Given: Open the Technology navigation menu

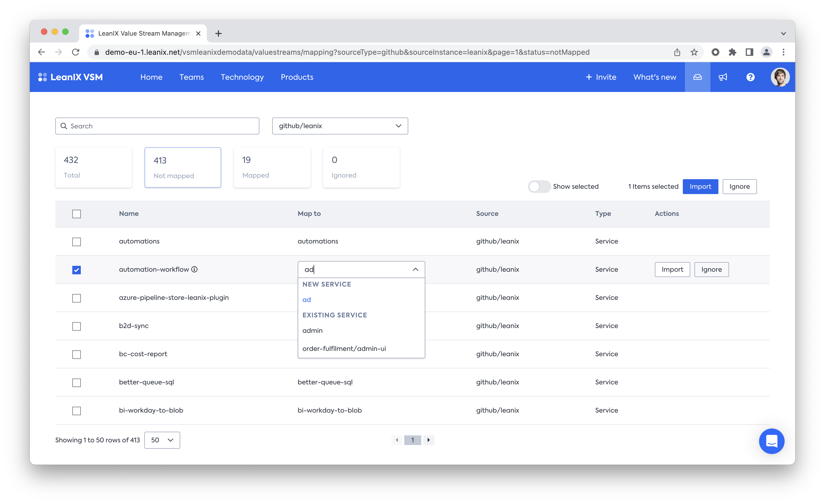Looking at the screenshot, I should coord(242,77).
